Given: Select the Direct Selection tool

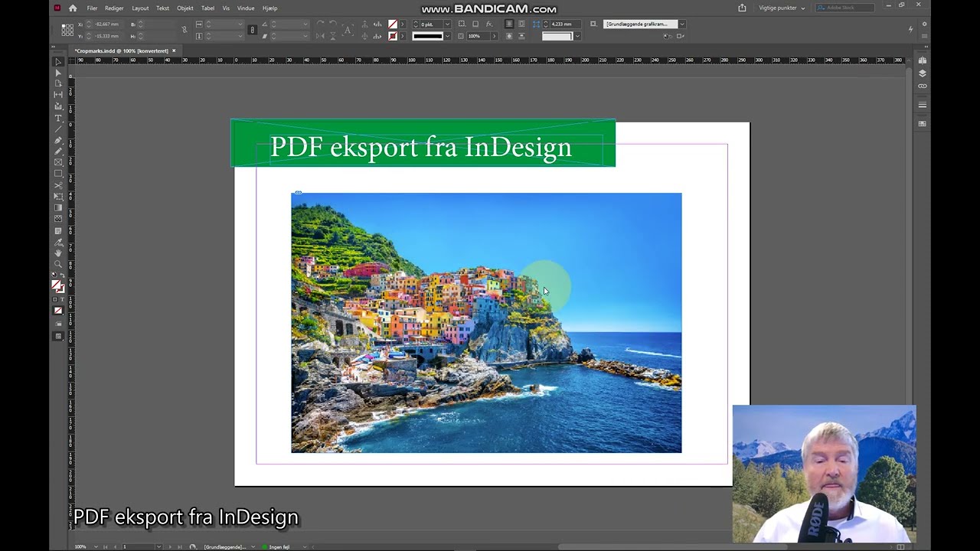Looking at the screenshot, I should [x=58, y=73].
